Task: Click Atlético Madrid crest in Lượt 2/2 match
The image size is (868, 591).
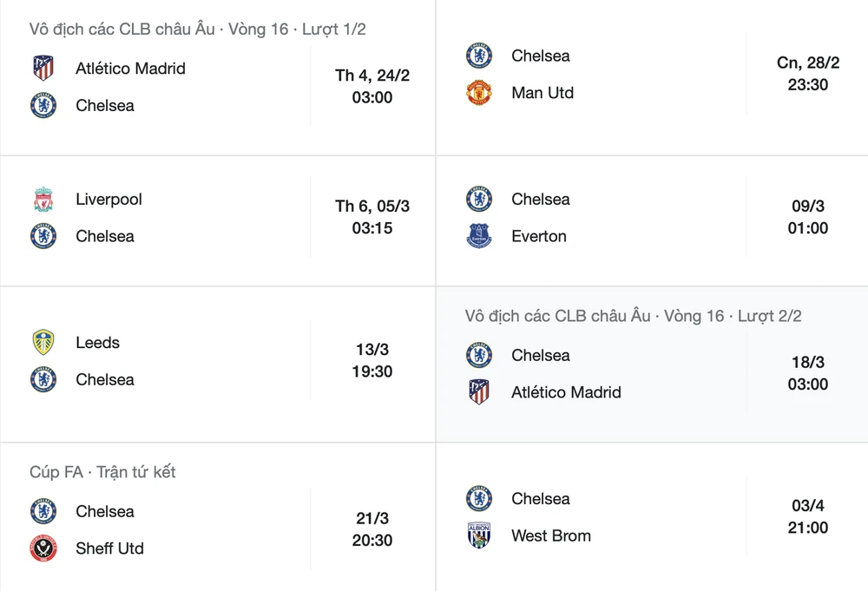Action: (479, 392)
